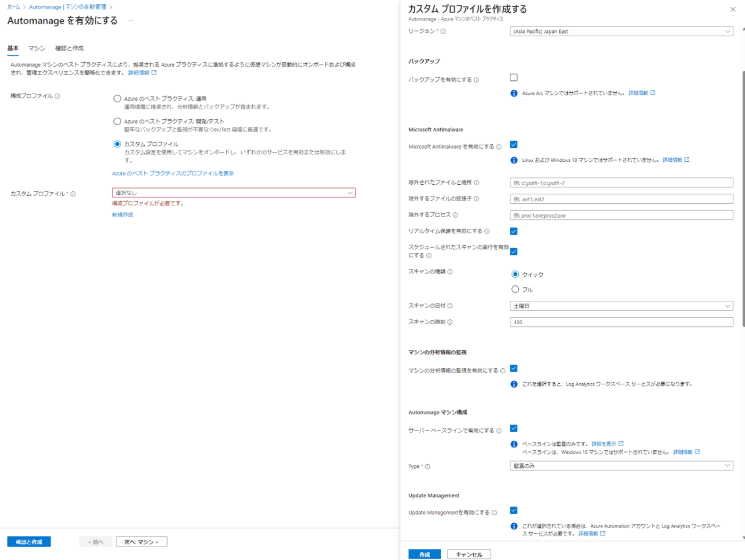Click info icon beside カスタム プロファイル label
The image size is (745, 560).
(x=73, y=194)
